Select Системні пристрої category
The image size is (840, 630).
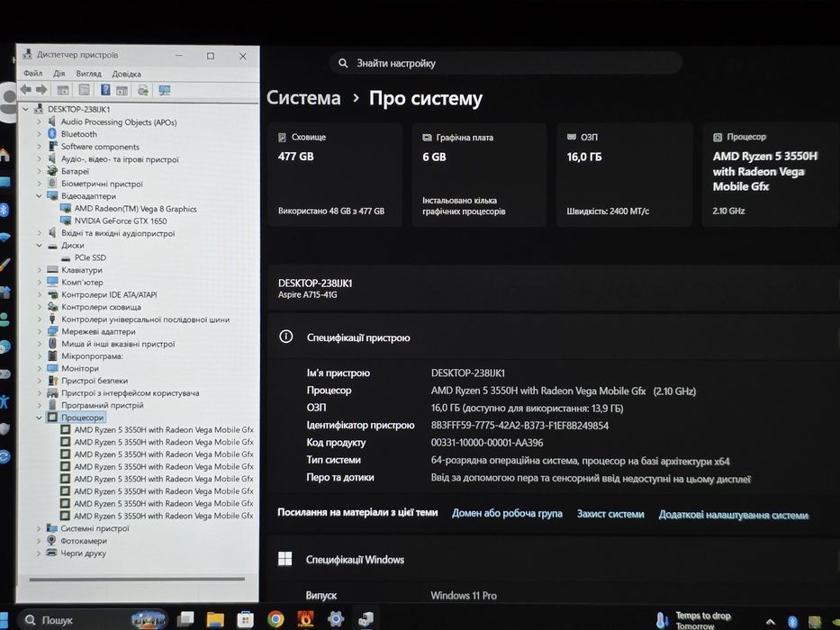pos(95,528)
